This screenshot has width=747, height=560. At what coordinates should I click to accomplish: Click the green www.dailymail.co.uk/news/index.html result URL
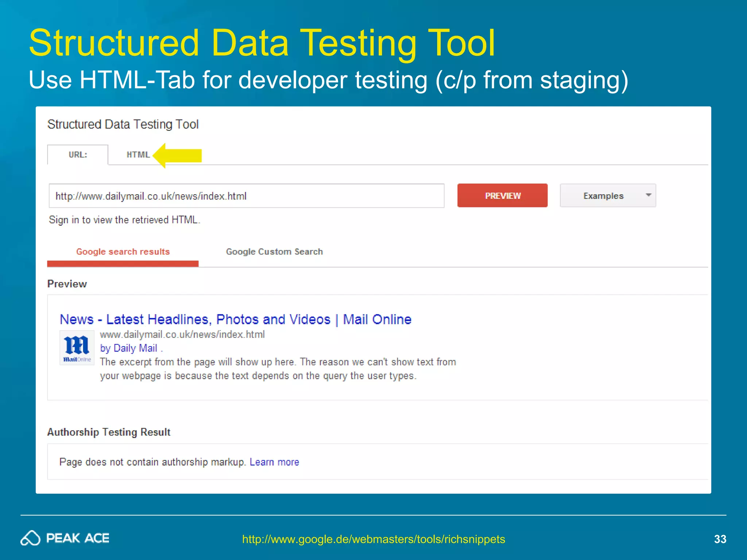(182, 334)
